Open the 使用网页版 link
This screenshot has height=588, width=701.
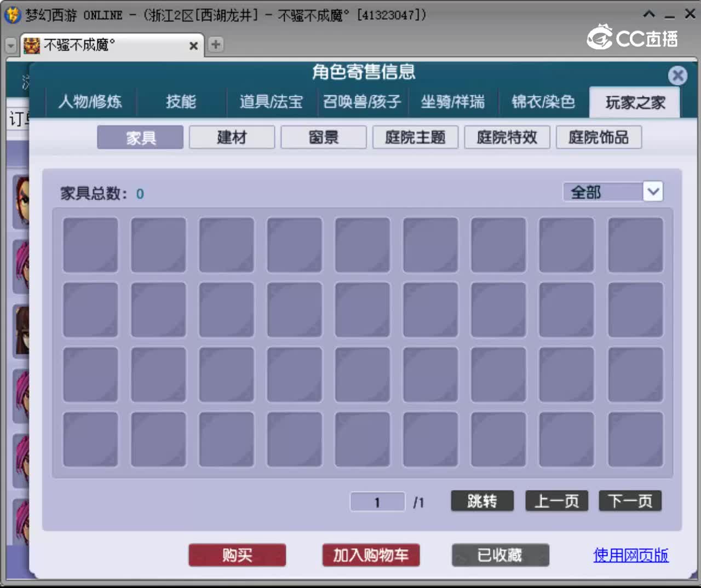click(x=631, y=555)
